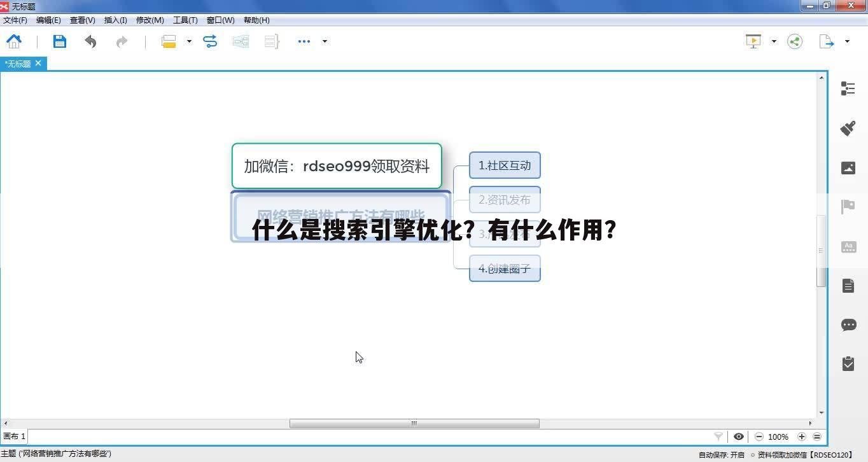Image resolution: width=868 pixels, height=462 pixels.
Task: Open the Share dialog
Action: pos(794,41)
